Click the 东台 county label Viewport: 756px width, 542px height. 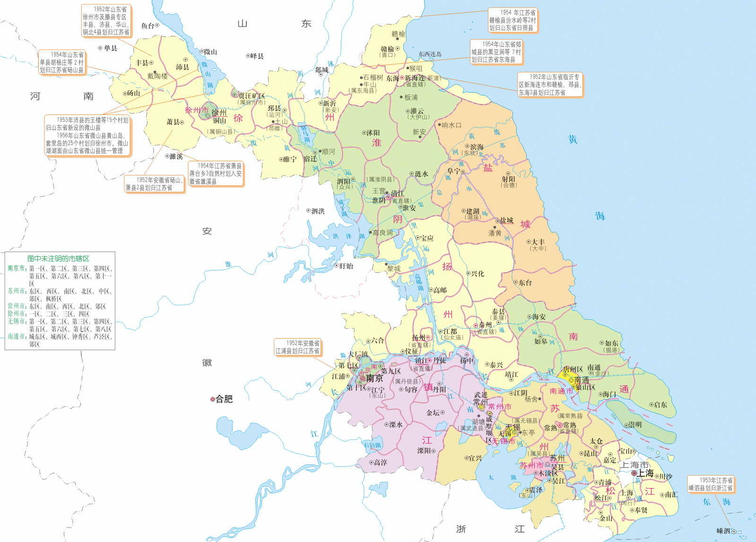tap(525, 282)
